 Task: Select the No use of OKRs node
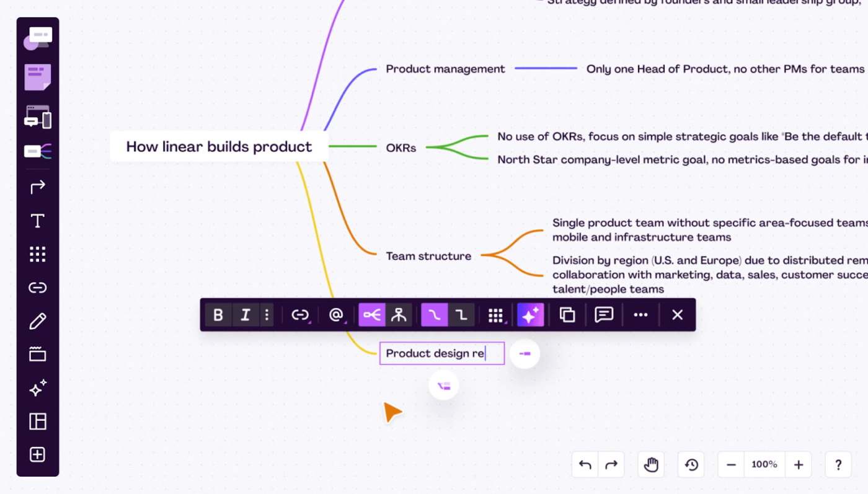(683, 136)
